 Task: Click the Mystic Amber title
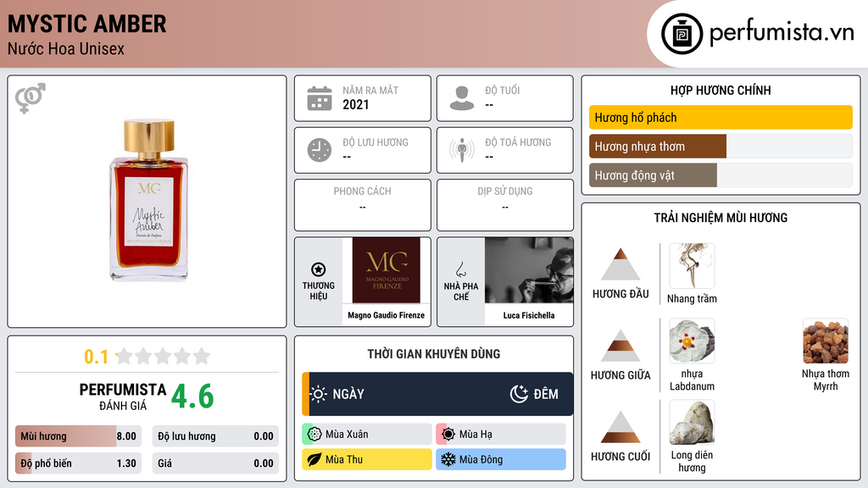(87, 24)
